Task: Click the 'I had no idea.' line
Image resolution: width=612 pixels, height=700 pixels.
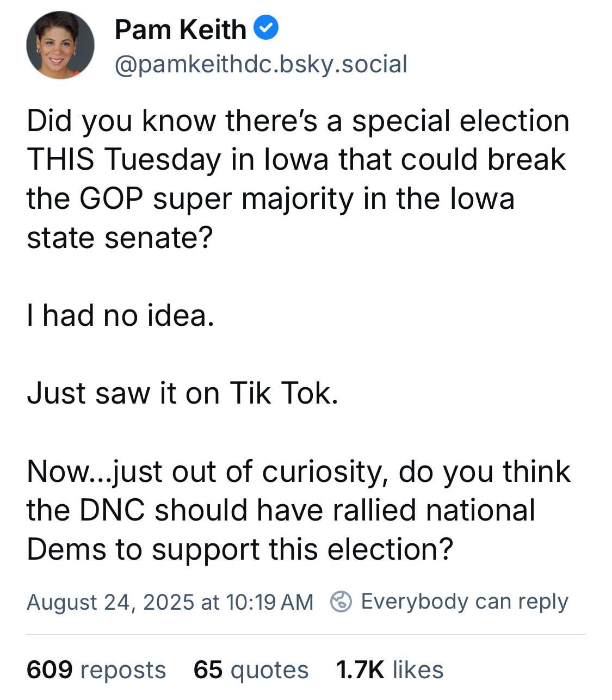Action: tap(120, 315)
